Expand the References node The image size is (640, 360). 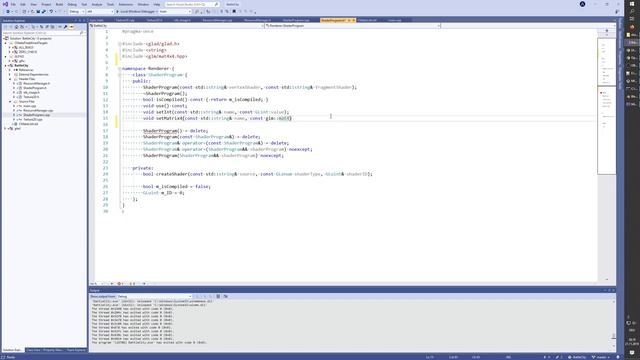(x=10, y=70)
